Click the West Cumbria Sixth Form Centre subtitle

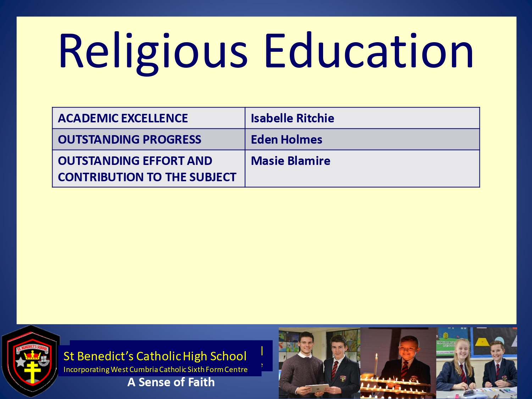(x=155, y=370)
